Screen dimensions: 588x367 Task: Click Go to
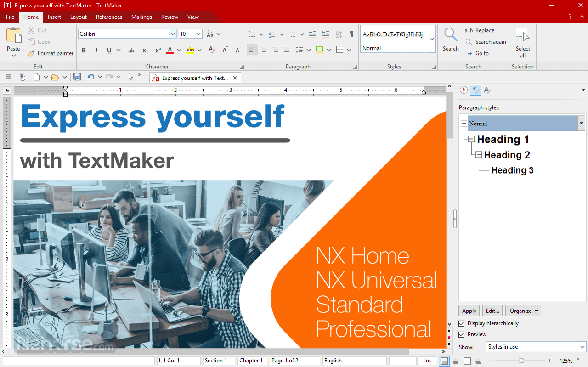(477, 53)
